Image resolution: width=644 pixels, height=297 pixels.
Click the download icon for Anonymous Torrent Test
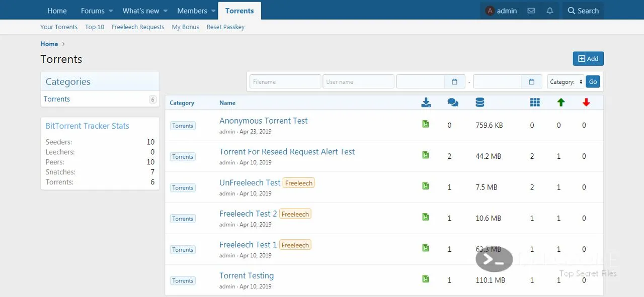click(426, 124)
